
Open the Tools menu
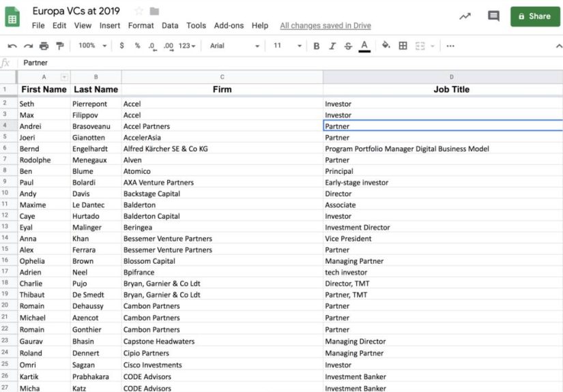[x=196, y=25]
